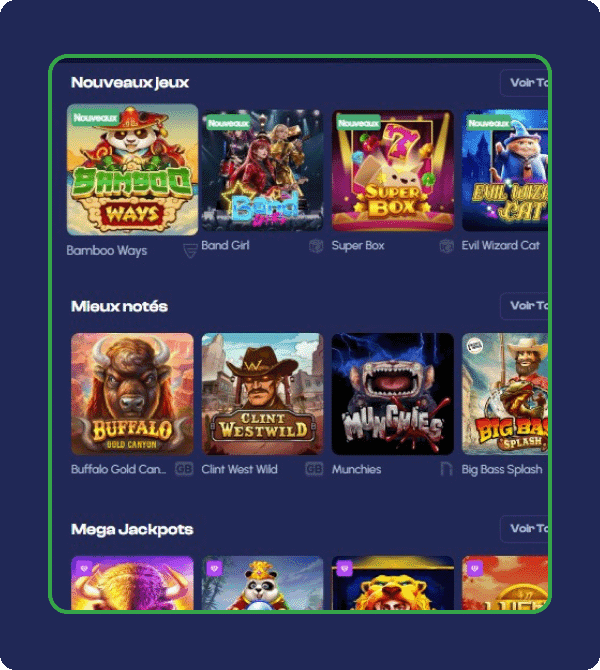The image size is (600, 670).
Task: Click the purple jackpot badge on the panda jackpot game
Action: tap(215, 568)
